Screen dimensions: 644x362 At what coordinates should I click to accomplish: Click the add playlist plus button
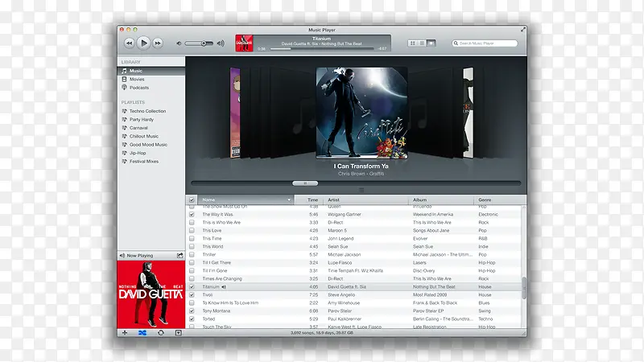(x=125, y=332)
